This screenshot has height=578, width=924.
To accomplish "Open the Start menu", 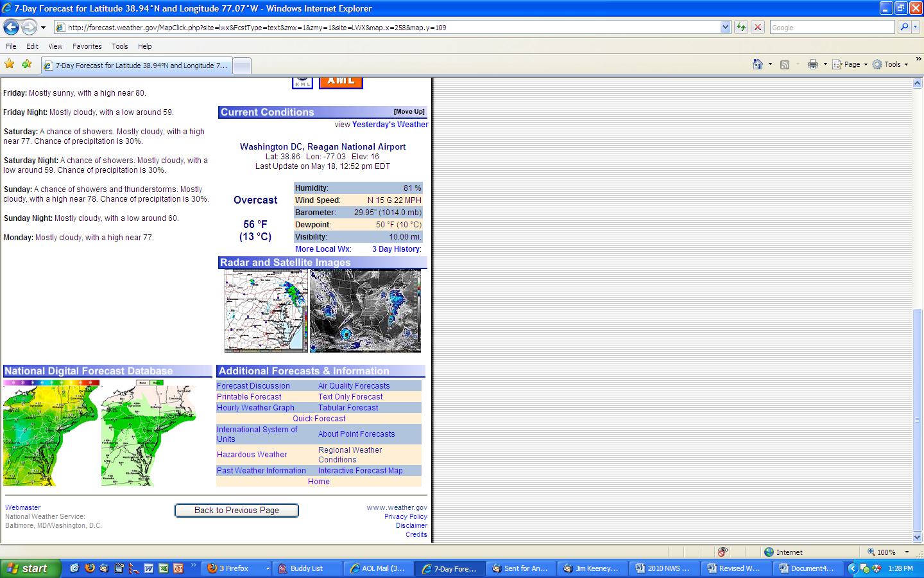I will click(x=31, y=568).
